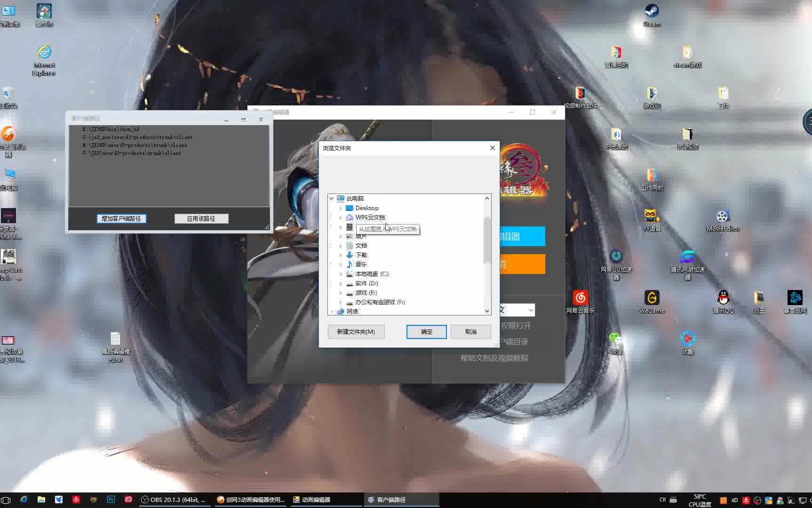Launch the Internet Explorer desktop icon

[x=44, y=60]
